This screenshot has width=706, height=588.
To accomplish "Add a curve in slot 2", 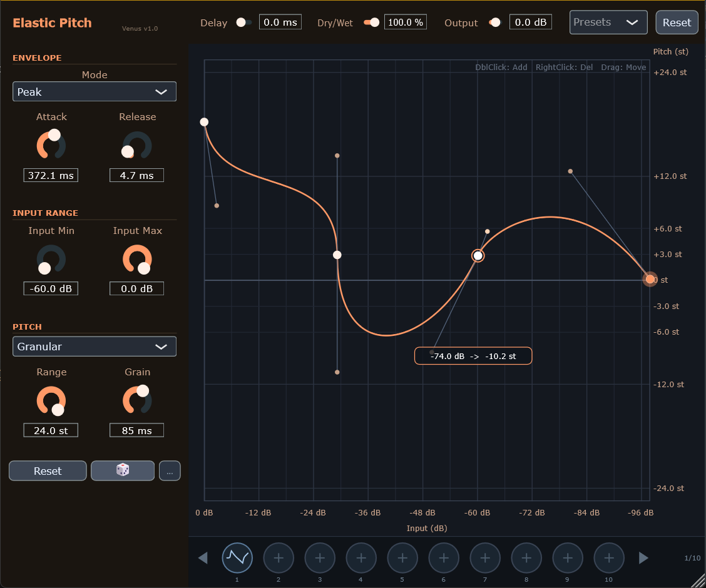I will [279, 558].
